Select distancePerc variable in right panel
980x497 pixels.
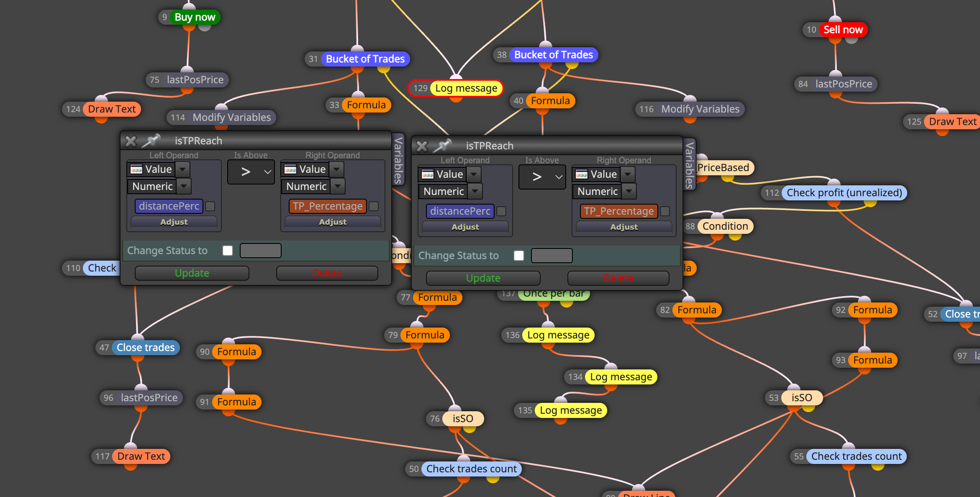(x=460, y=211)
